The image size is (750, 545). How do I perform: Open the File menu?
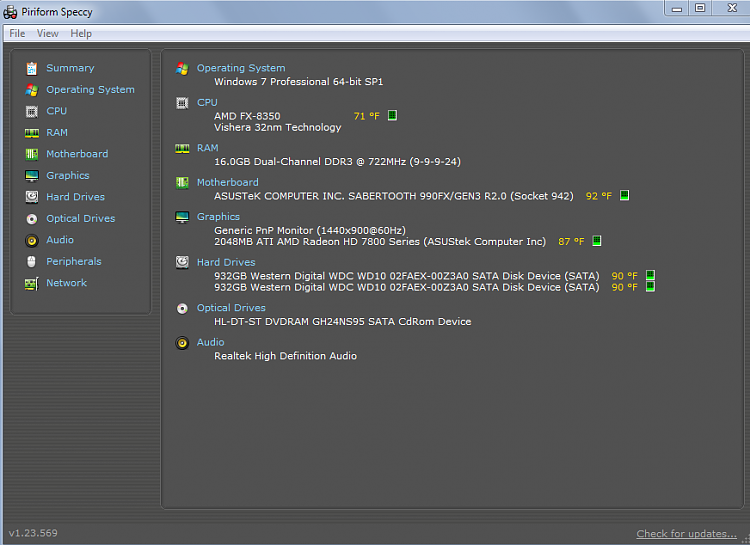tap(17, 33)
